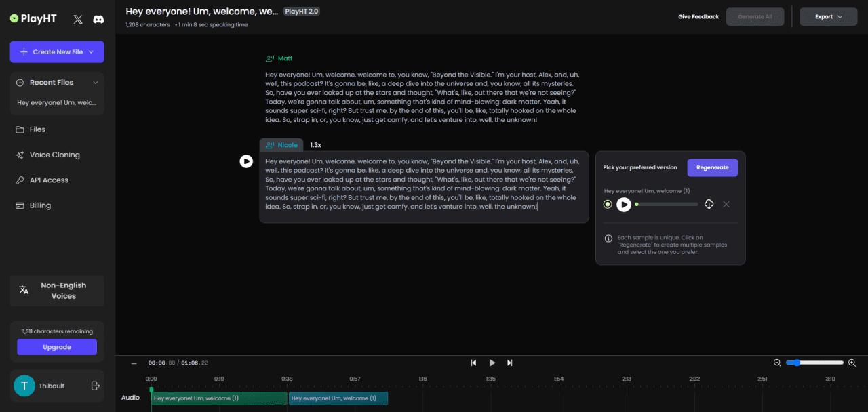Open the X (Twitter) link icon
Screen dimensions: 868x412
pos(78,20)
